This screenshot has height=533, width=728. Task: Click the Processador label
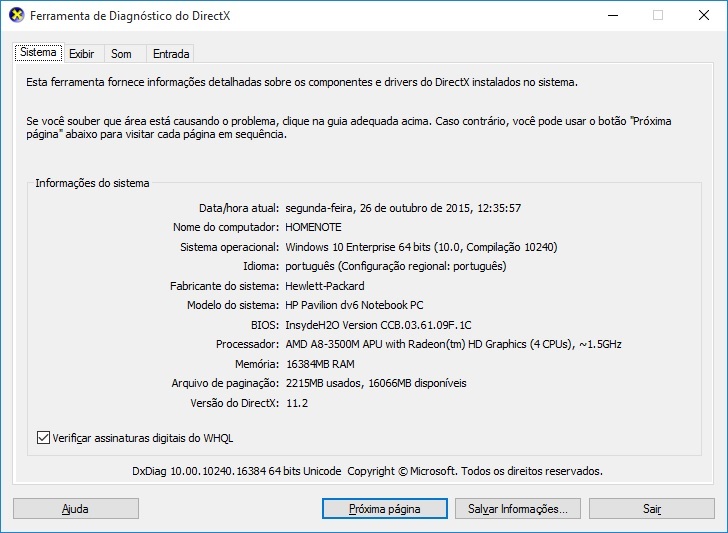247,344
